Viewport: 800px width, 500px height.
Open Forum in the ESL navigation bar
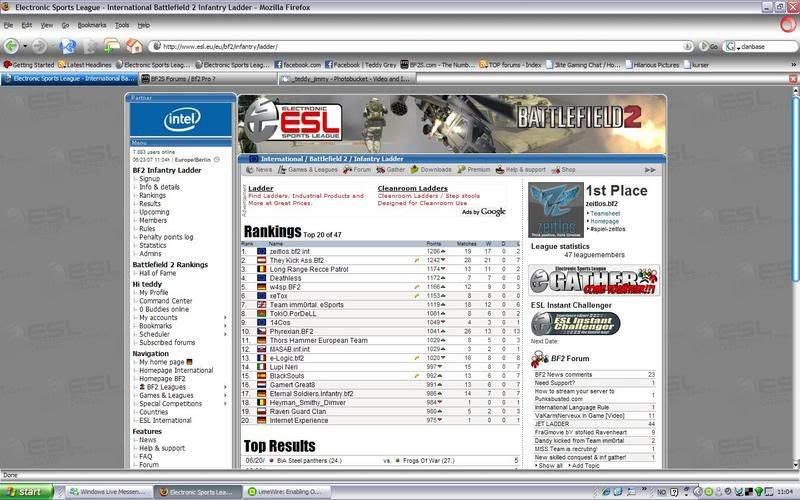(x=357, y=170)
